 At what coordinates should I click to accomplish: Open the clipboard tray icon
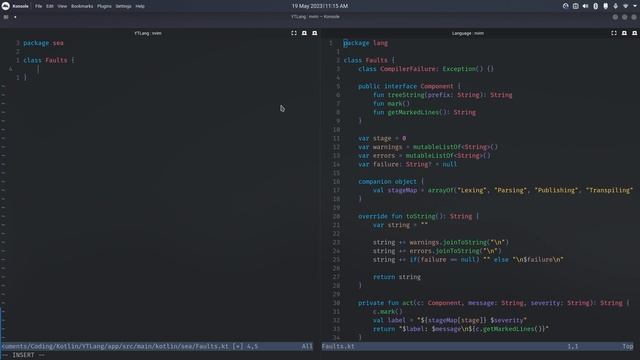pos(605,6)
